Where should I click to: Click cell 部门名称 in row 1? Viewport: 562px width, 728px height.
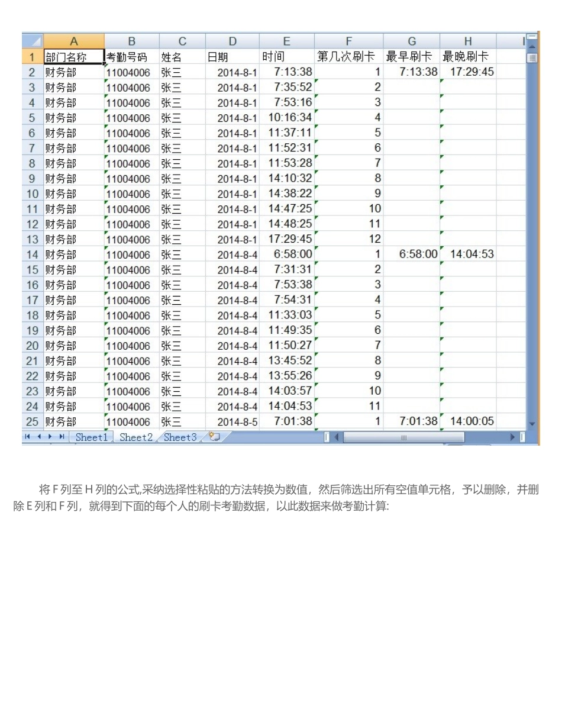coord(74,57)
